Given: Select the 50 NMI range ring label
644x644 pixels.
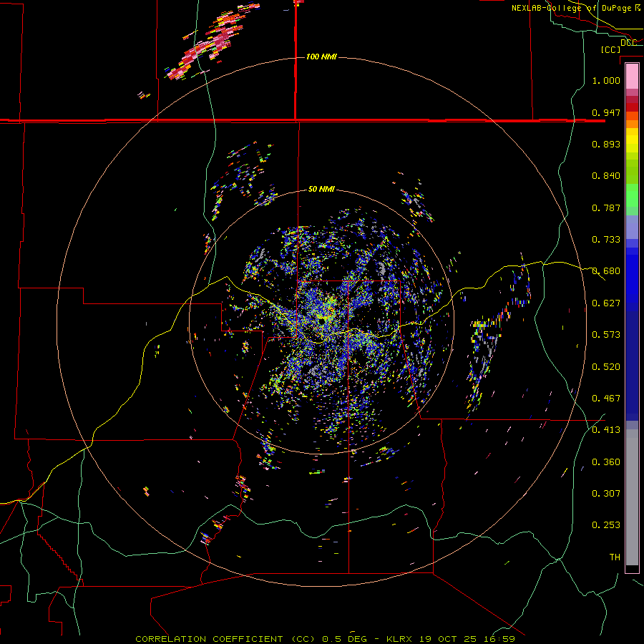Looking at the screenshot, I should [x=321, y=189].
